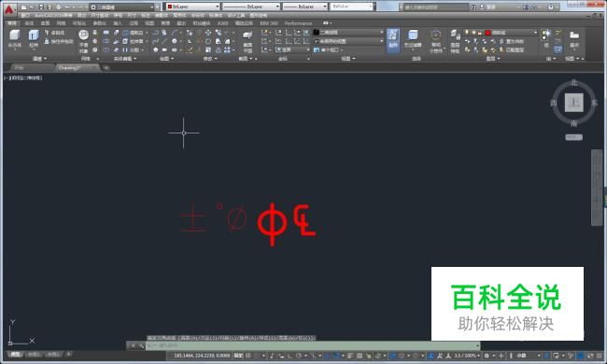Toggle layer lightbulb on/off in layer dropdown

(467, 33)
